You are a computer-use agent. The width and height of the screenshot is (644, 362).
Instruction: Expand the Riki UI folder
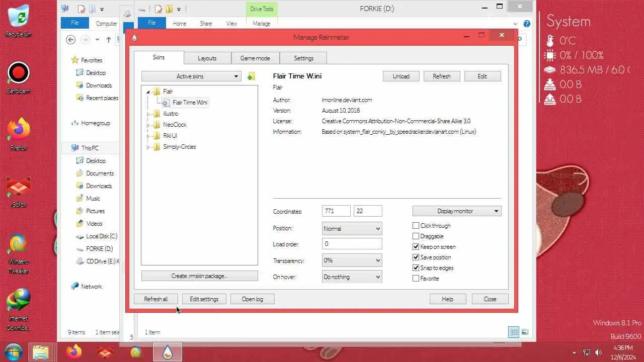coord(148,136)
